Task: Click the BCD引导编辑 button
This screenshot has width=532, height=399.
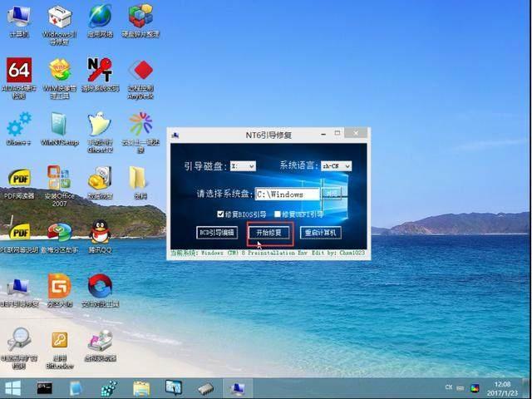Action: coord(217,233)
